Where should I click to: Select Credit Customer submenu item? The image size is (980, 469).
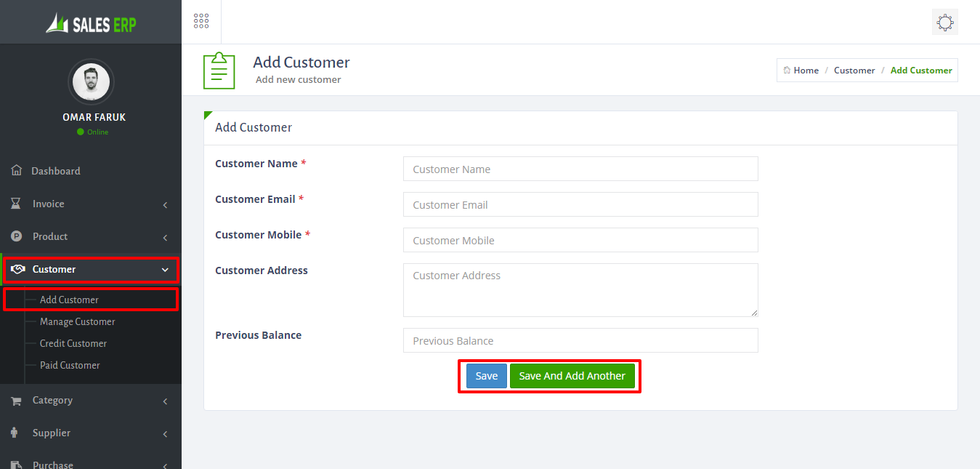click(73, 343)
